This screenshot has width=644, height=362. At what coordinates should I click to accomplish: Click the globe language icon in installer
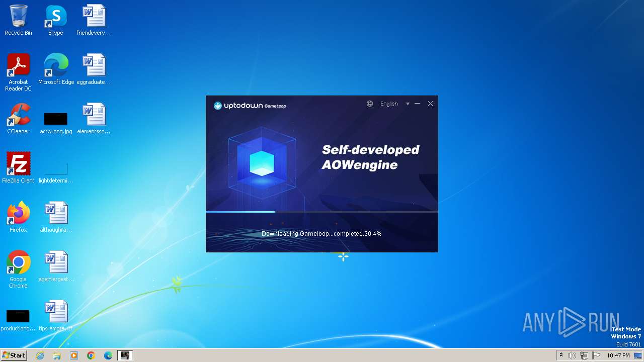tap(370, 104)
